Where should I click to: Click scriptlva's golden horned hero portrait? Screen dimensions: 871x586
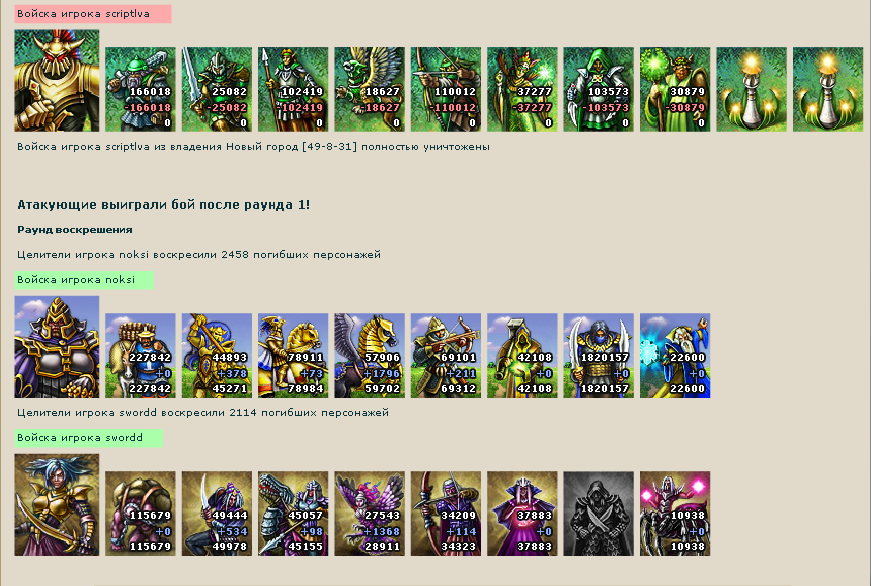57,81
